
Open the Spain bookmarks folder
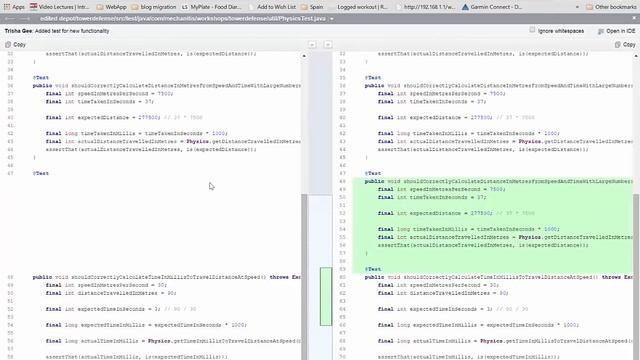312,7
